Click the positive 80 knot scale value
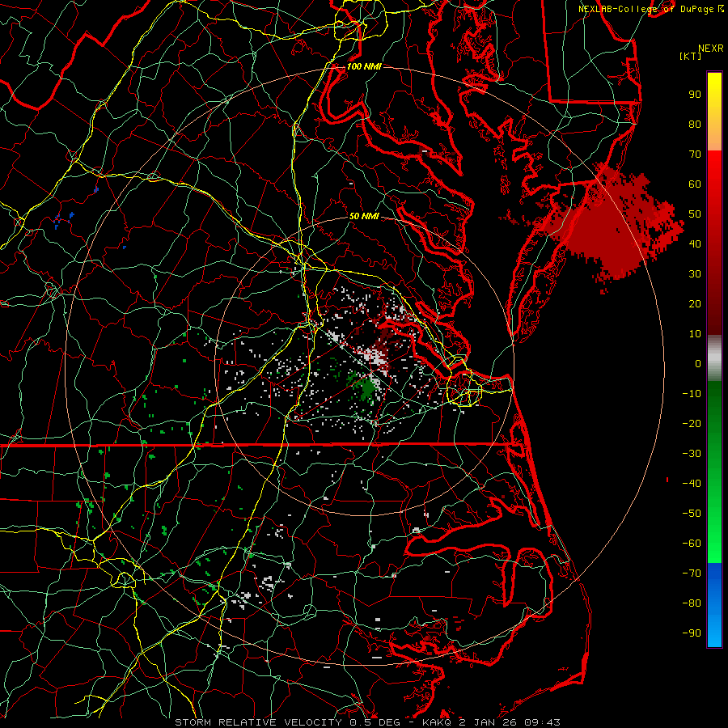 click(695, 125)
